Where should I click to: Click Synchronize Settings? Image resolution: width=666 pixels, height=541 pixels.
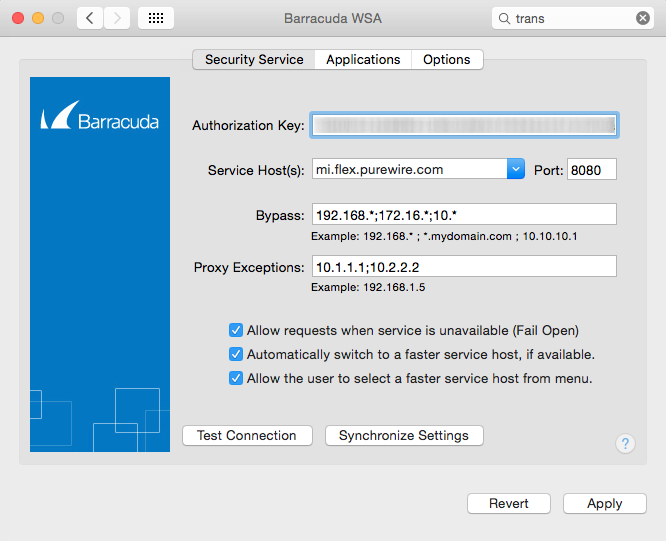click(404, 436)
